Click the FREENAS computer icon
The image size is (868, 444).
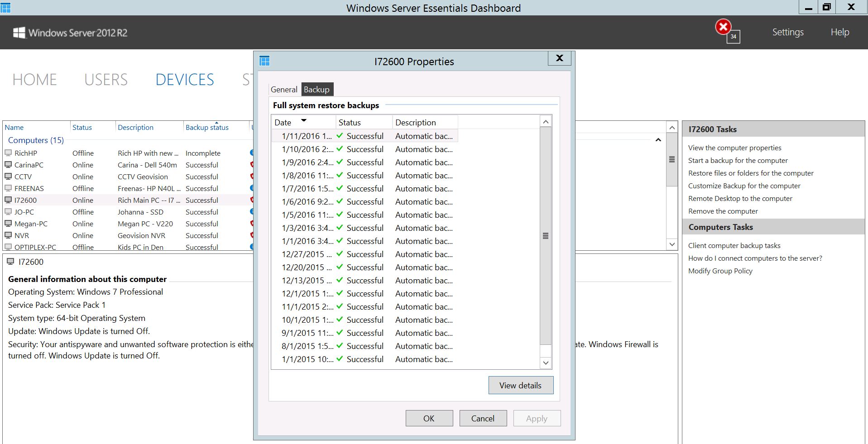pos(8,188)
